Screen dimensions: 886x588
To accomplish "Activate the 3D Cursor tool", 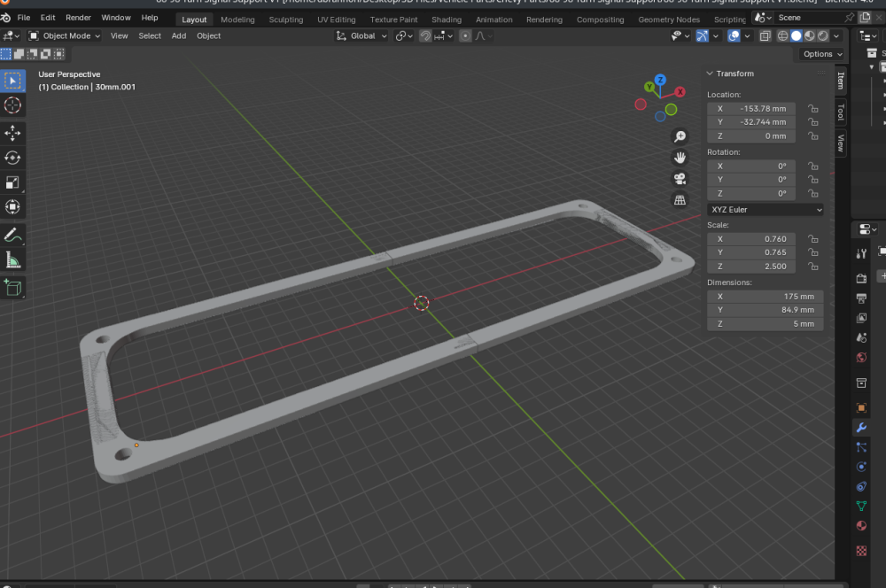I will pos(12,105).
